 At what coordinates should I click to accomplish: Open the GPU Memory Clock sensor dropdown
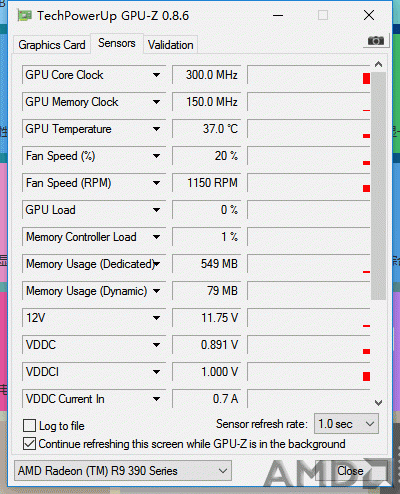156,102
